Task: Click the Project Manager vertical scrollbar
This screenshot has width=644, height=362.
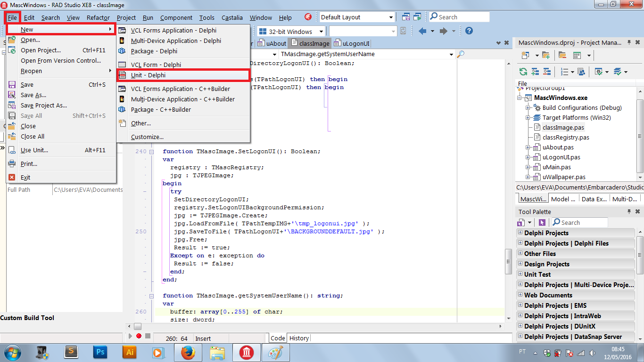Action: coord(640,134)
